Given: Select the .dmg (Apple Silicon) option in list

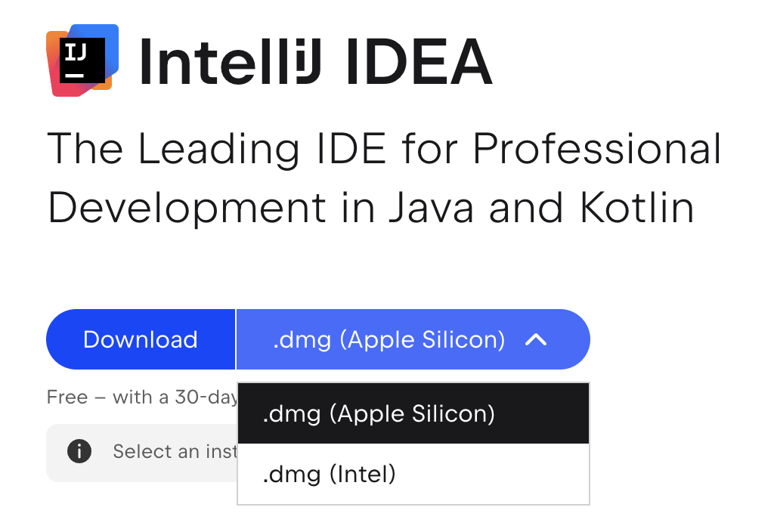Looking at the screenshot, I should pos(413,413).
